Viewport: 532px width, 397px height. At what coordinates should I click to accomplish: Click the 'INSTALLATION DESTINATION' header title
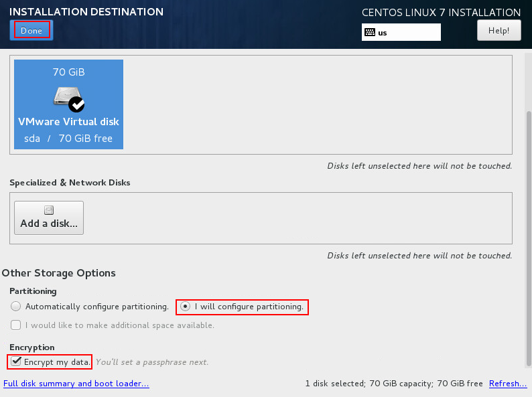point(86,12)
